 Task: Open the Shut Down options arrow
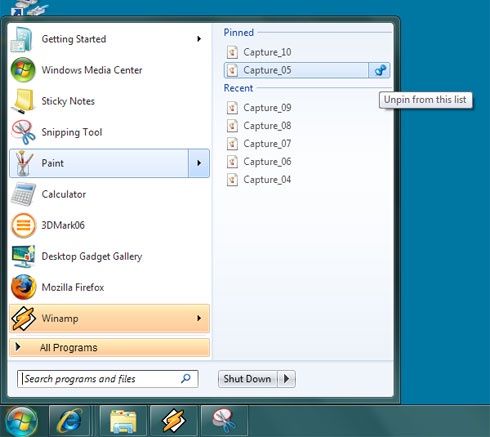[286, 379]
